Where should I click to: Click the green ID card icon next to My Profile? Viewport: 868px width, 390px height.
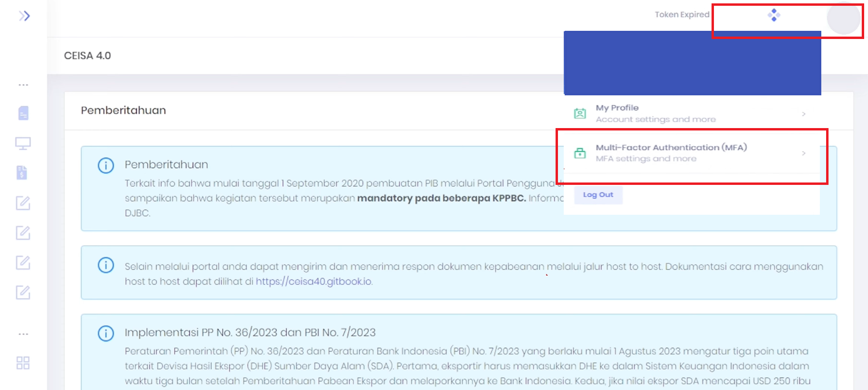pyautogui.click(x=580, y=114)
